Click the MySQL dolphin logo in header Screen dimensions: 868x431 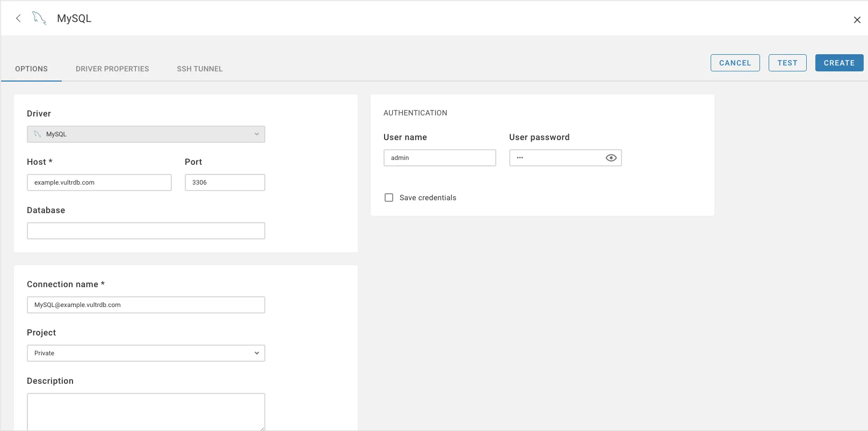[x=39, y=18]
